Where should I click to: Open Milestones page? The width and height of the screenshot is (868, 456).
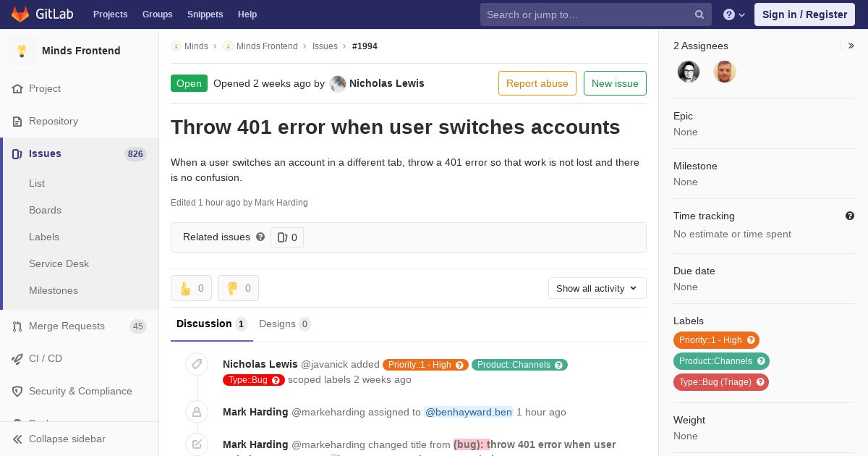click(x=54, y=290)
